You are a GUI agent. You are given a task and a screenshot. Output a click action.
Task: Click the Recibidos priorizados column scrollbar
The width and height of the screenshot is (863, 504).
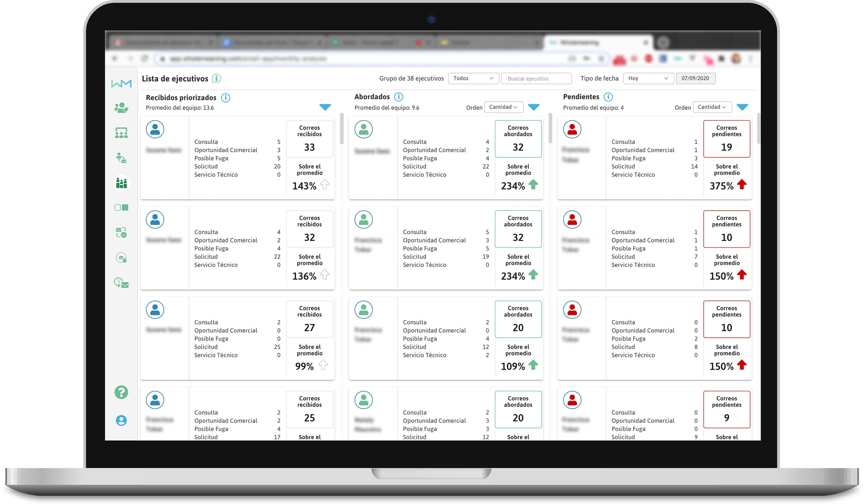coord(342,129)
